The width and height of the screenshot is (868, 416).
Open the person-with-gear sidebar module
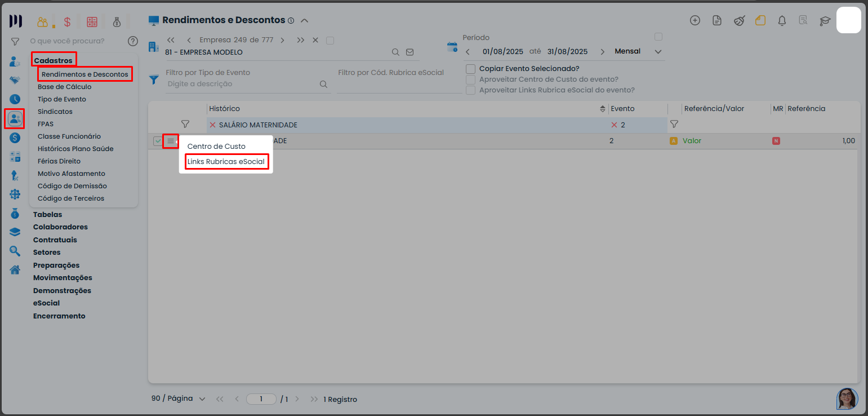click(15, 61)
